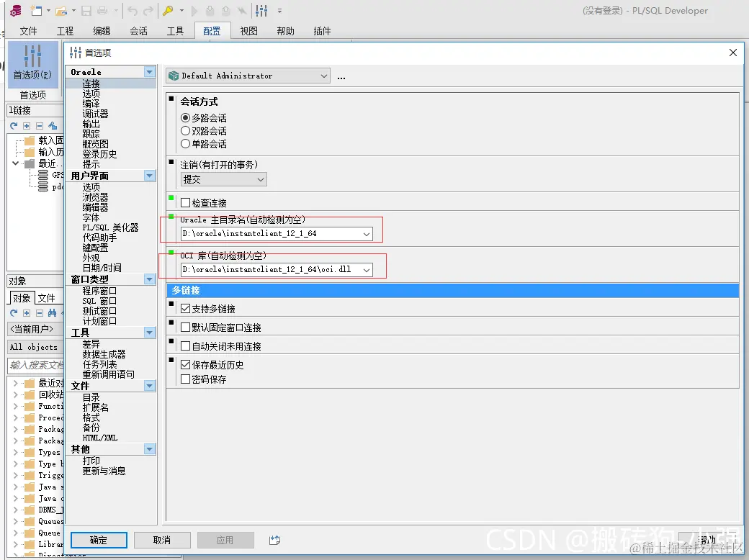The image size is (749, 560).
Task: Click refresh icon in the 对象 panel
Action: pyautogui.click(x=14, y=312)
